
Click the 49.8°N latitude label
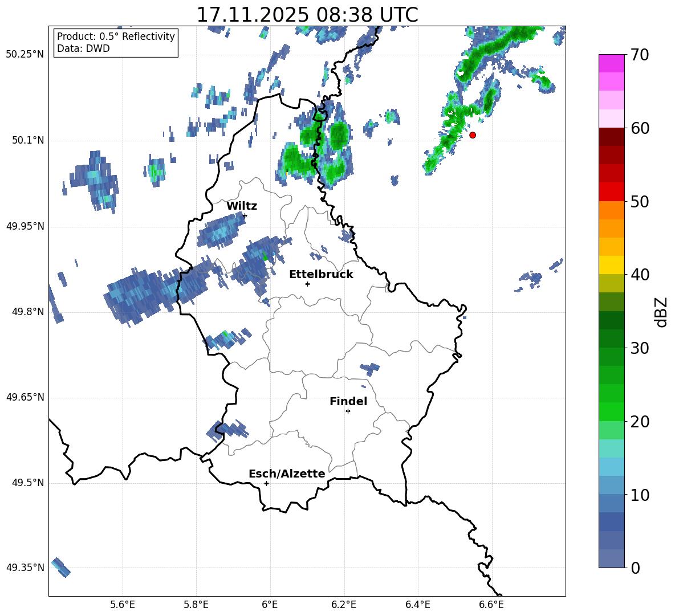(28, 312)
